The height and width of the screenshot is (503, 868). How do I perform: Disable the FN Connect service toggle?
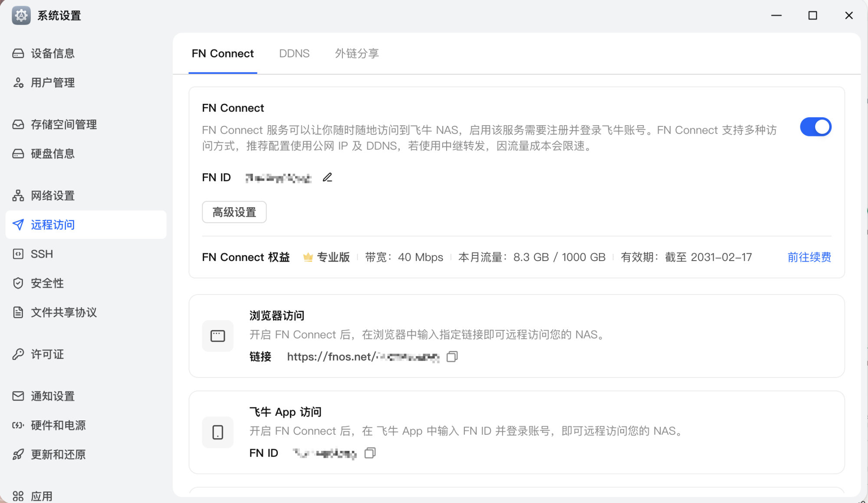point(815,127)
